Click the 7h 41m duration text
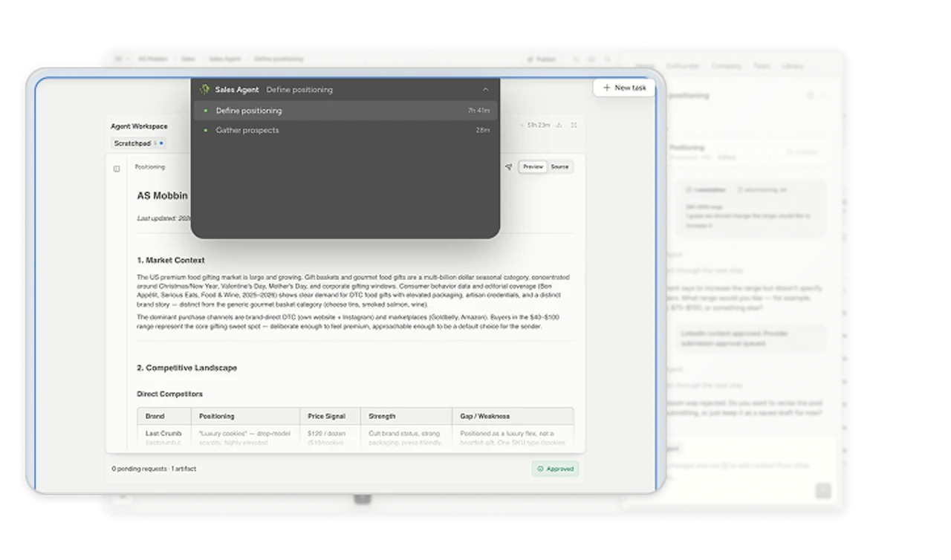This screenshot has height=560, width=951. point(478,111)
